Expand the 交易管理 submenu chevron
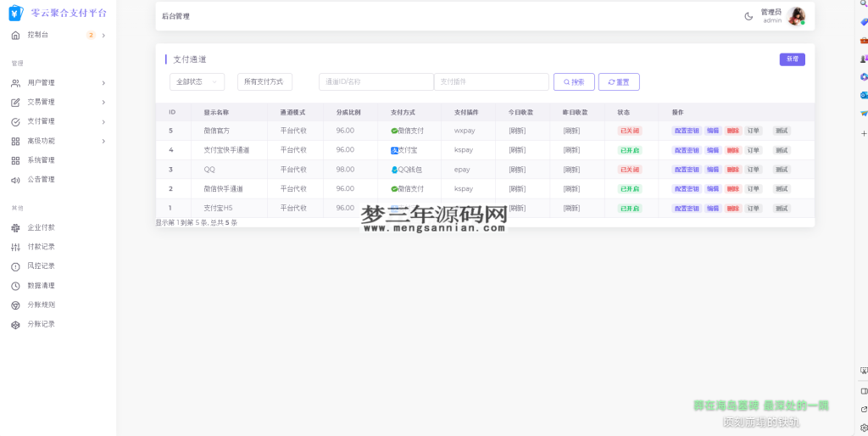 click(x=103, y=103)
